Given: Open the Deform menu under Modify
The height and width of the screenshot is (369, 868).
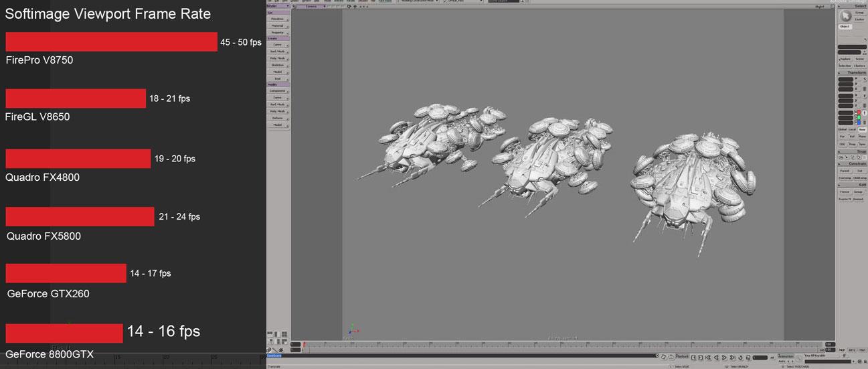Looking at the screenshot, I should 278,118.
